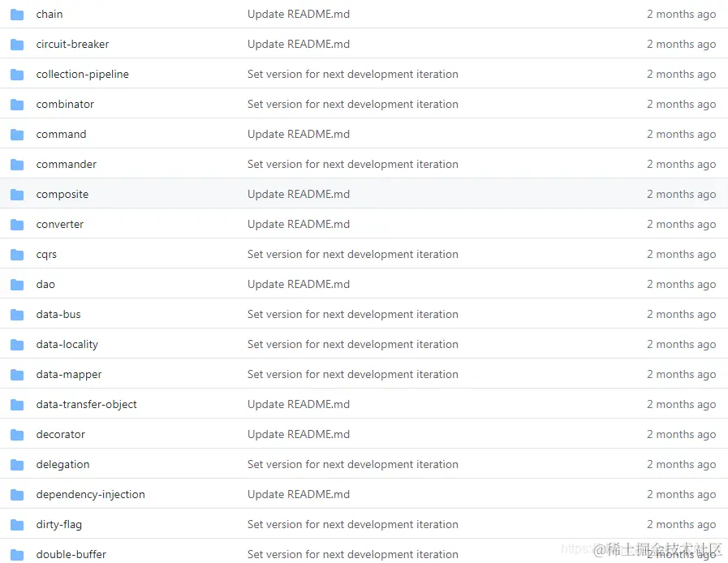The height and width of the screenshot is (563, 728).
Task: Open the dependency-injection folder
Action: tap(91, 494)
